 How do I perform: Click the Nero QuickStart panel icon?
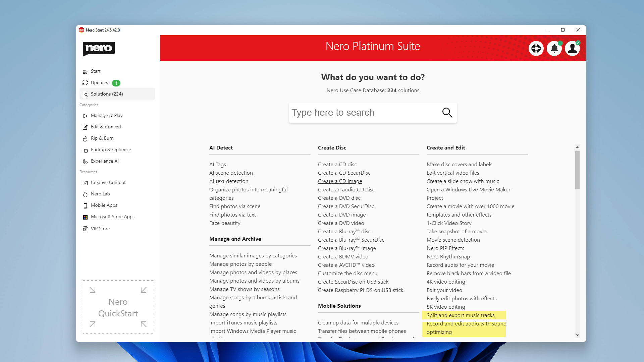(118, 307)
